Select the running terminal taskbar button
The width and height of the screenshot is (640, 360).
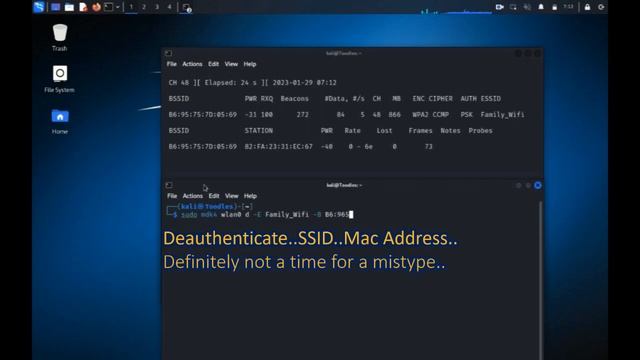pos(187,7)
